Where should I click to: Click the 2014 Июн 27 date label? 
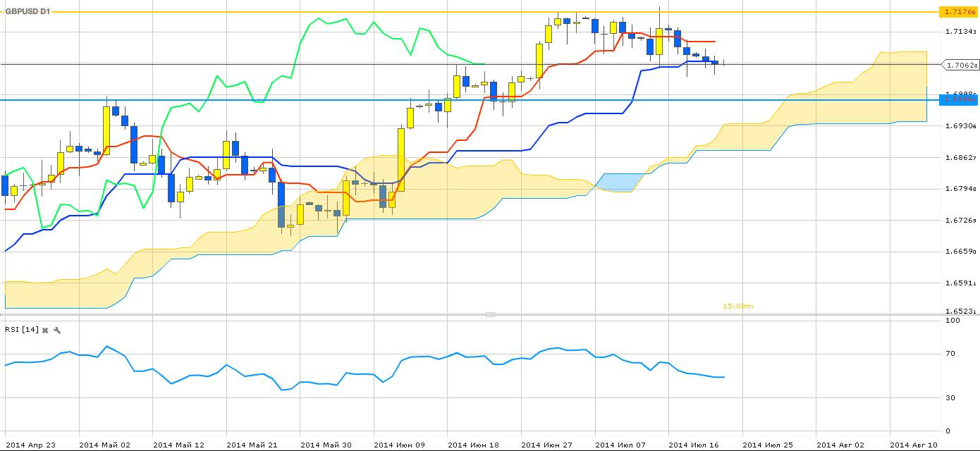tap(546, 445)
